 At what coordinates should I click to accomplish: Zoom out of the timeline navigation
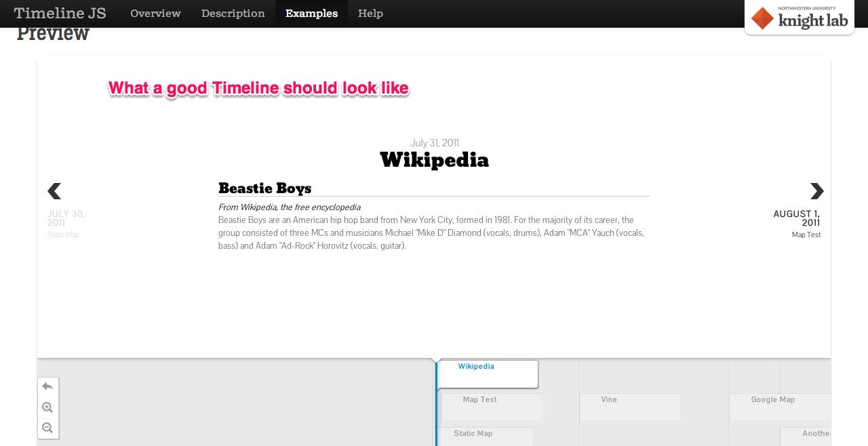tap(47, 428)
